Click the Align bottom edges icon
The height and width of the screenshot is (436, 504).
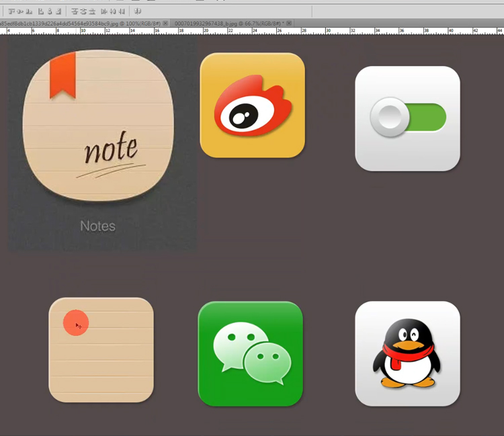pos(29,11)
